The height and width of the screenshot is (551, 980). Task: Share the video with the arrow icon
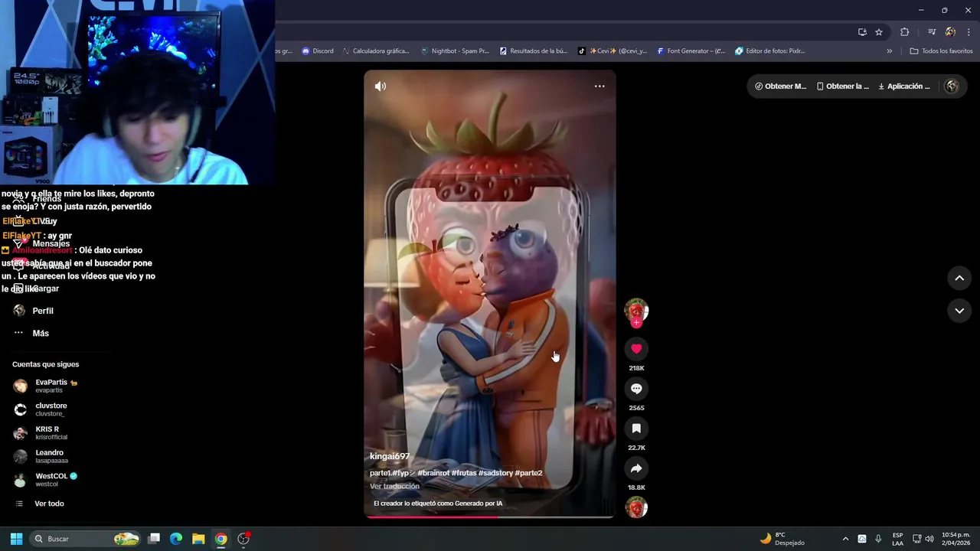coord(636,468)
